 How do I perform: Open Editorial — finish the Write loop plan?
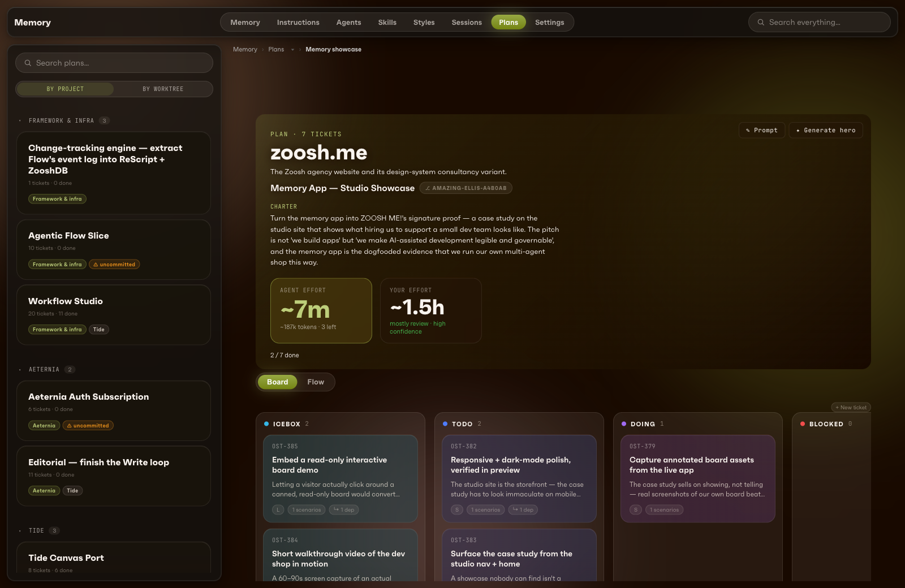pyautogui.click(x=114, y=476)
